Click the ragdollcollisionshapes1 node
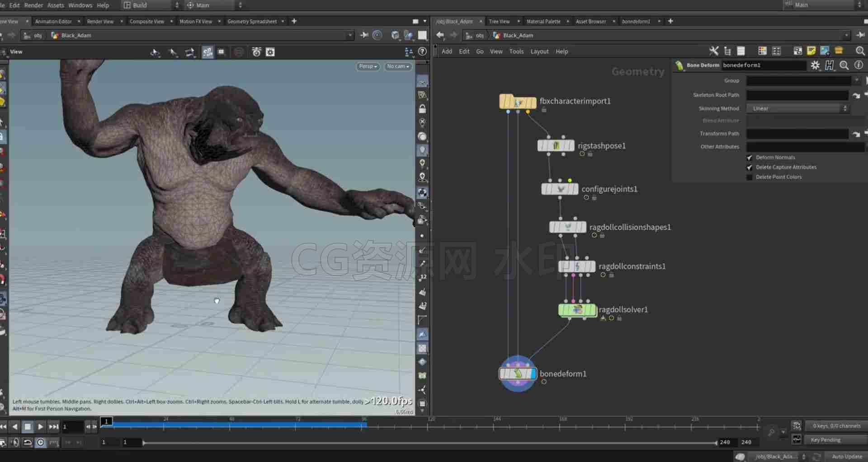Screen dimensions: 868x462 (x=568, y=227)
